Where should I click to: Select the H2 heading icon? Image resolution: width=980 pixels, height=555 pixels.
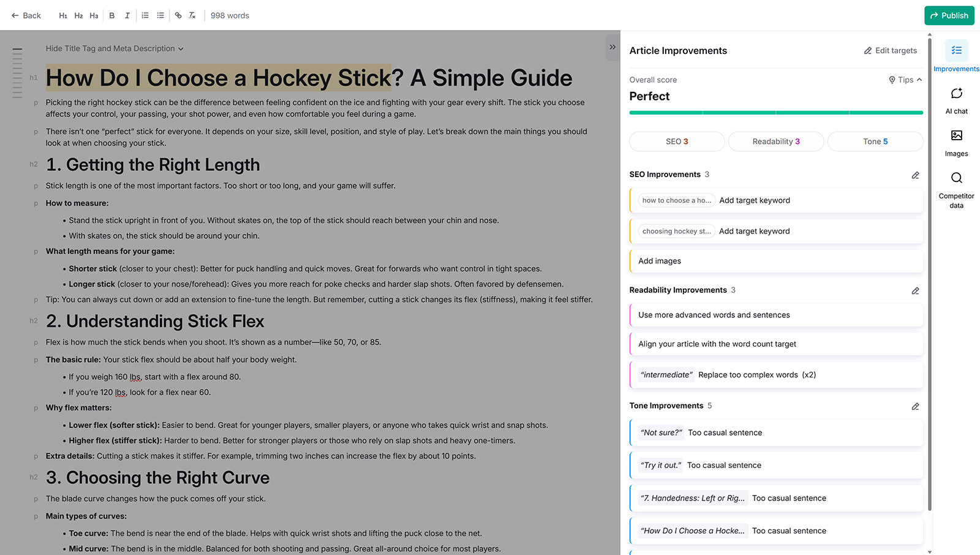pyautogui.click(x=78, y=15)
